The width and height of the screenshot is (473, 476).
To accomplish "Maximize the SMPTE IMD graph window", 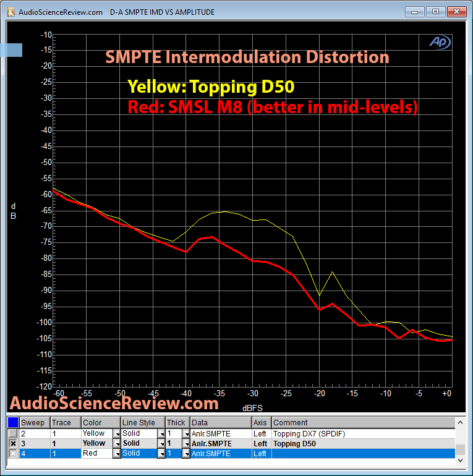I will 435,12.
